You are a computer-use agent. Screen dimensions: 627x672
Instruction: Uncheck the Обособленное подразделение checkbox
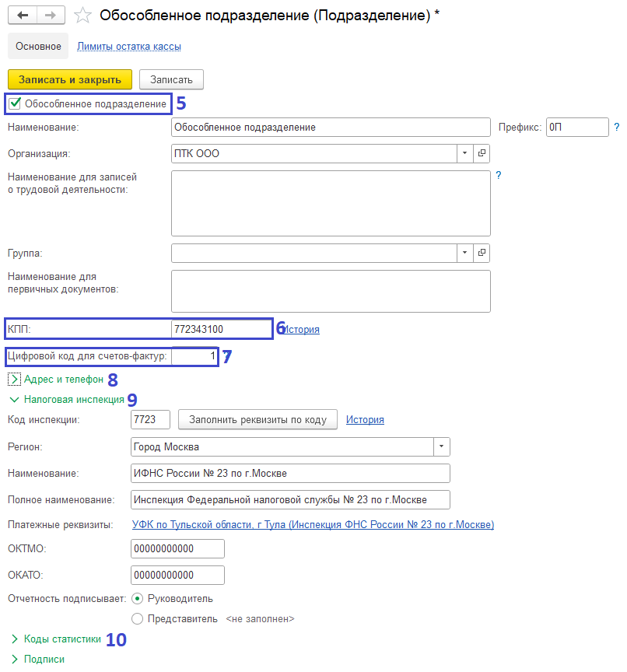(x=15, y=103)
